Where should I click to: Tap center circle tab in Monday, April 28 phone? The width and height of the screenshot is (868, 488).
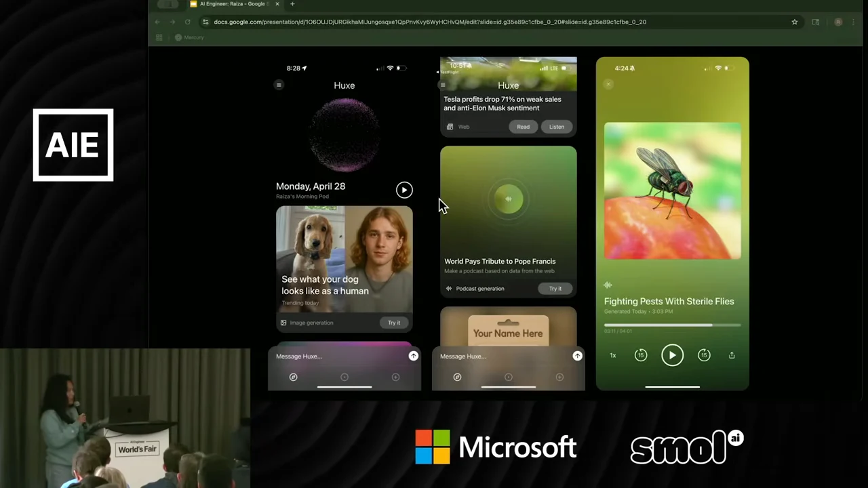click(344, 377)
